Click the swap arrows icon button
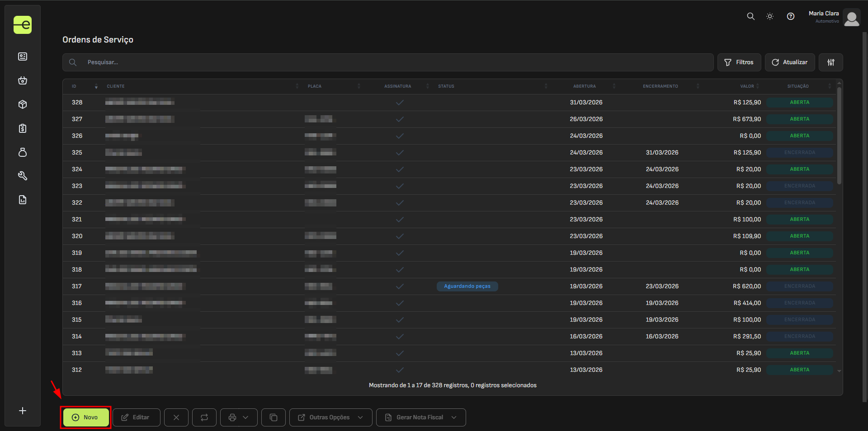The height and width of the screenshot is (431, 868). tap(204, 417)
